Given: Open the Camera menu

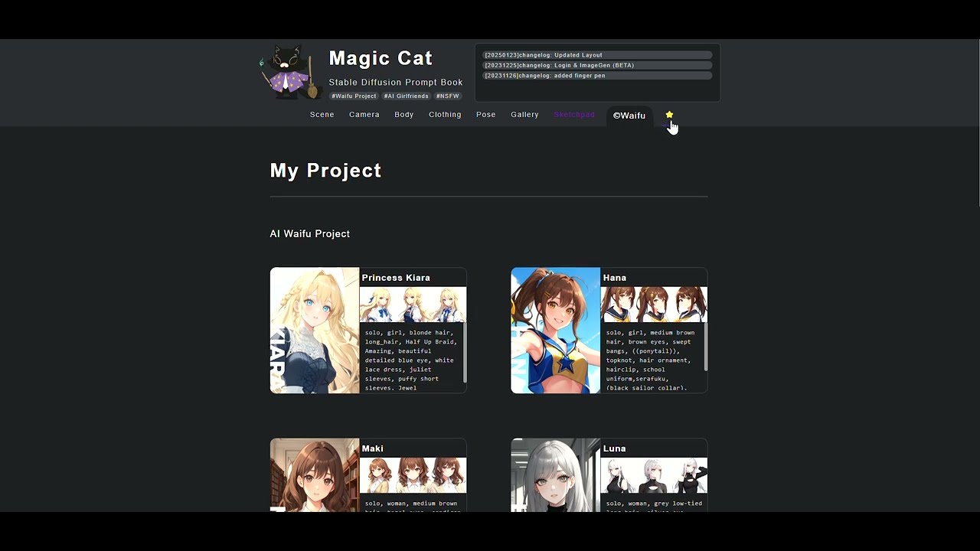Looking at the screenshot, I should pos(364,115).
